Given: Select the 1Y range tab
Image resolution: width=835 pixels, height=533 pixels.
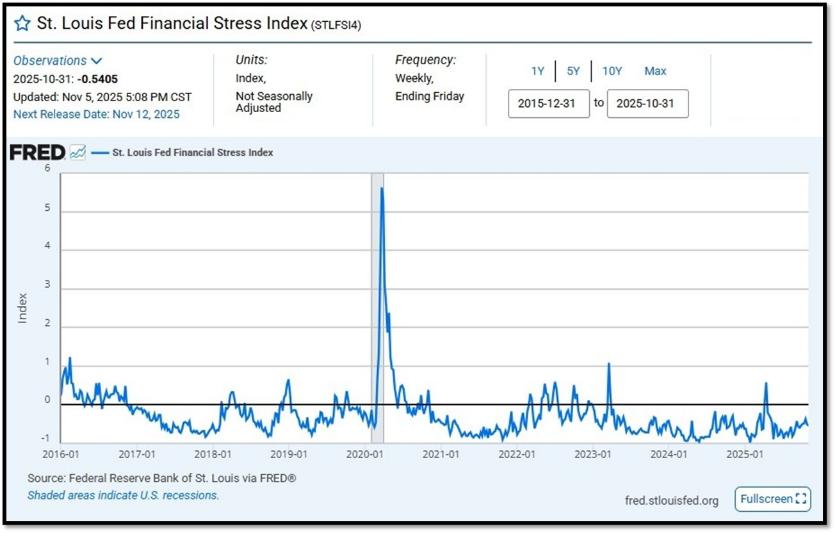Looking at the screenshot, I should [537, 71].
